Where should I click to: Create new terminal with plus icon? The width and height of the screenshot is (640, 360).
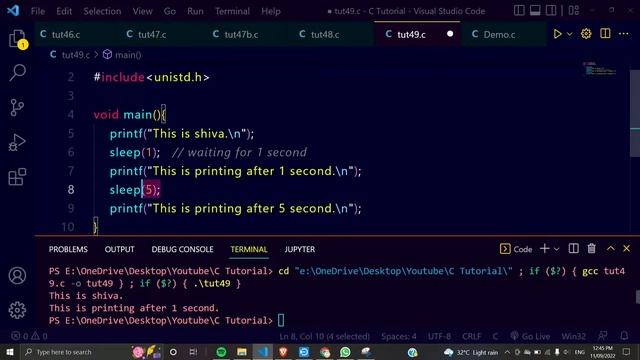click(544, 249)
